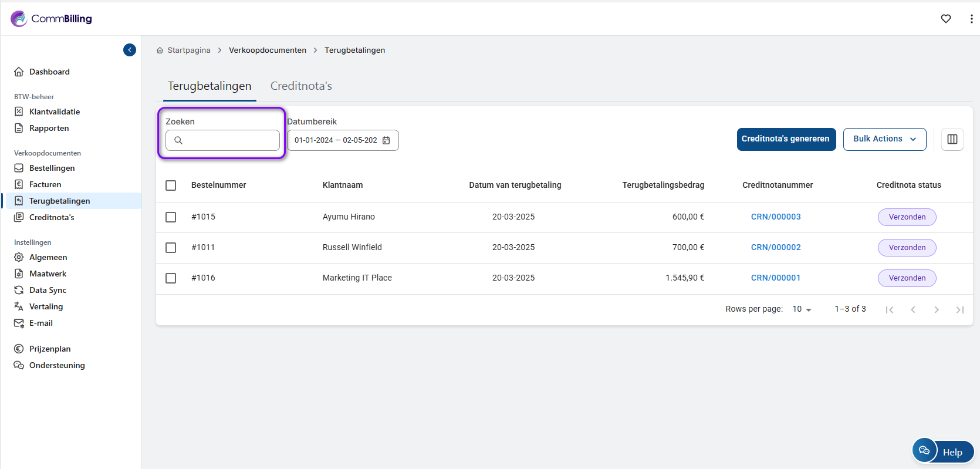Click Verzonden status badge for Marketing IT Place
This screenshot has height=469, width=980.
907,278
